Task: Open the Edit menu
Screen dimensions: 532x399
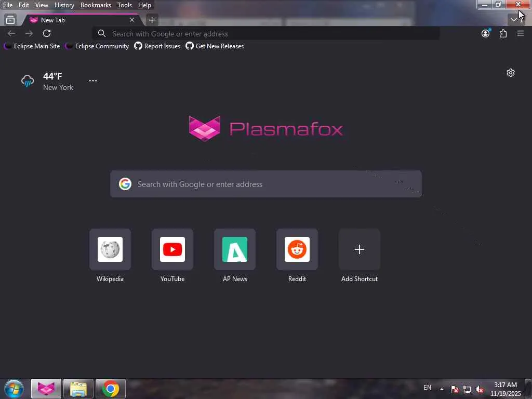Action: tap(23, 5)
